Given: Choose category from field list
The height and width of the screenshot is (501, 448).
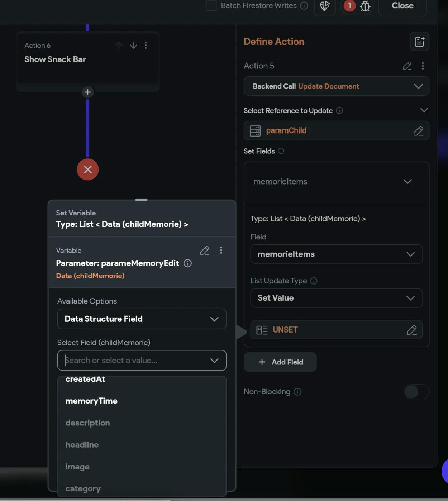Looking at the screenshot, I should click(83, 489).
